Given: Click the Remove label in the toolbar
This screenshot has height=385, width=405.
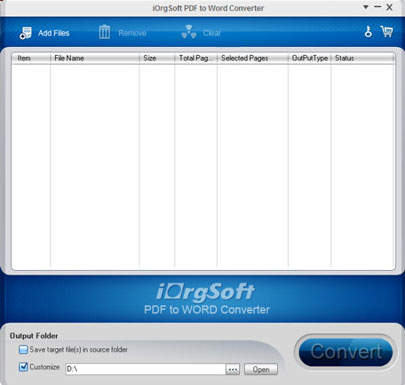Looking at the screenshot, I should click(x=132, y=33).
